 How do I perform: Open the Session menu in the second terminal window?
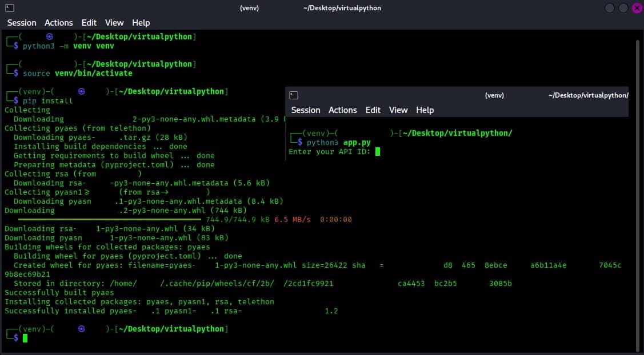306,110
